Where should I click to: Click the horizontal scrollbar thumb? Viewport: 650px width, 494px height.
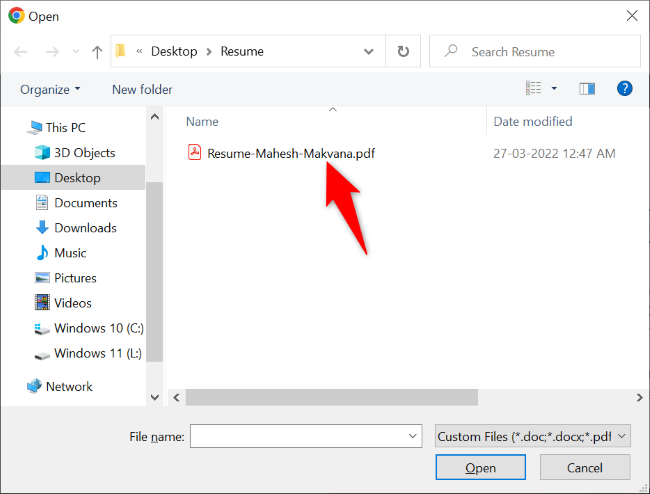click(x=332, y=397)
